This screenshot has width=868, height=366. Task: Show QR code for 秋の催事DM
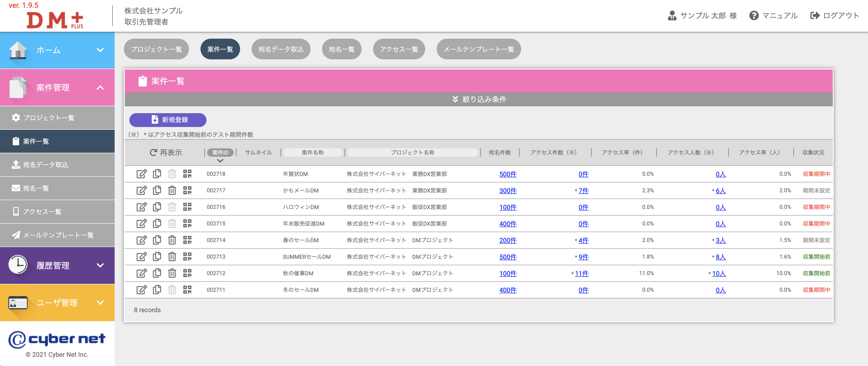(x=187, y=273)
